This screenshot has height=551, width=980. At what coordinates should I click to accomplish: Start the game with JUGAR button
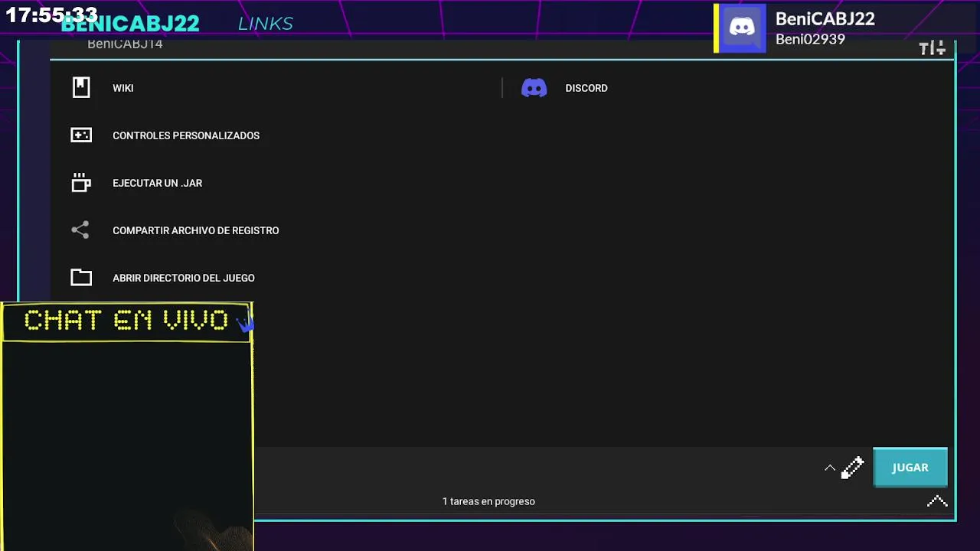pos(910,468)
